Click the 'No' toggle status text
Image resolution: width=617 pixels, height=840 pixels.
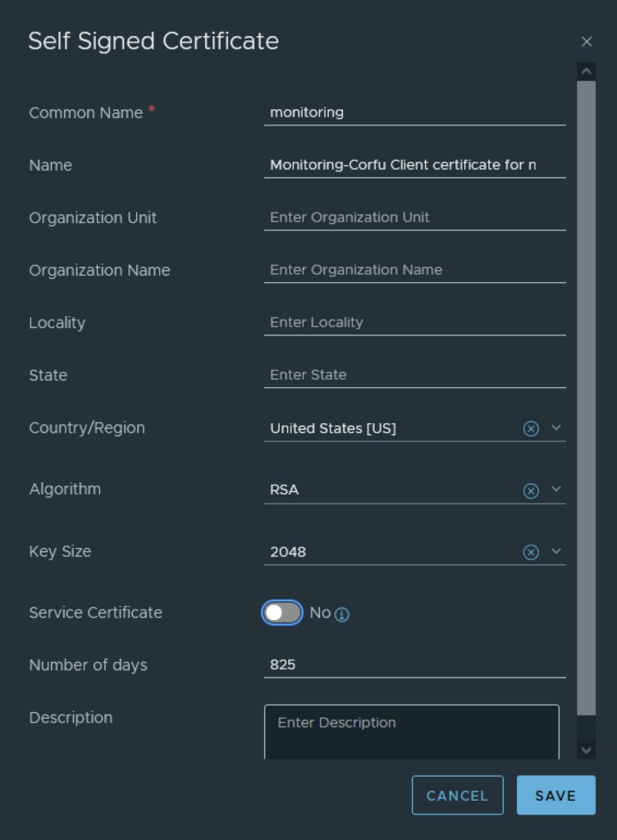tap(320, 612)
